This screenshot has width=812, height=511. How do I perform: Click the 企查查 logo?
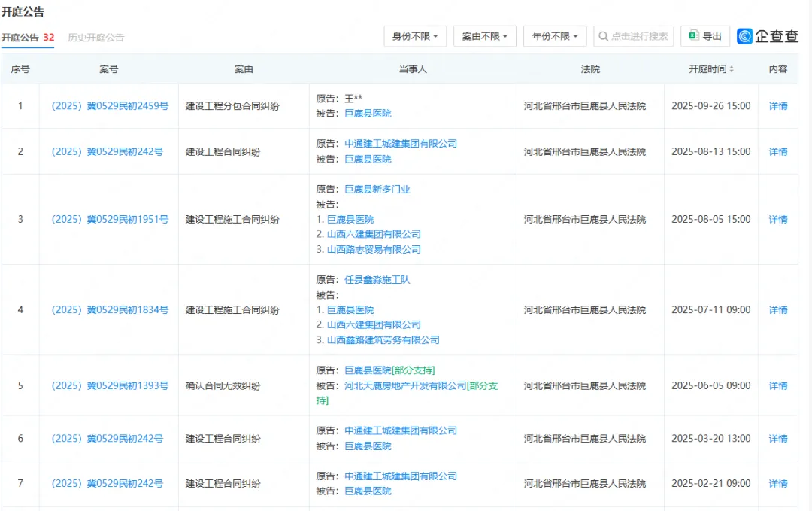tap(768, 36)
